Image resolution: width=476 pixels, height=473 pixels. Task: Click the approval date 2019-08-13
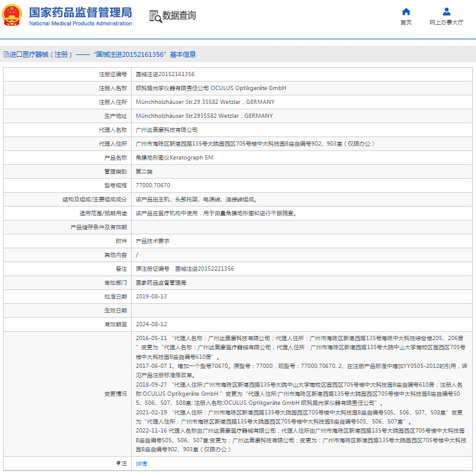[151, 296]
